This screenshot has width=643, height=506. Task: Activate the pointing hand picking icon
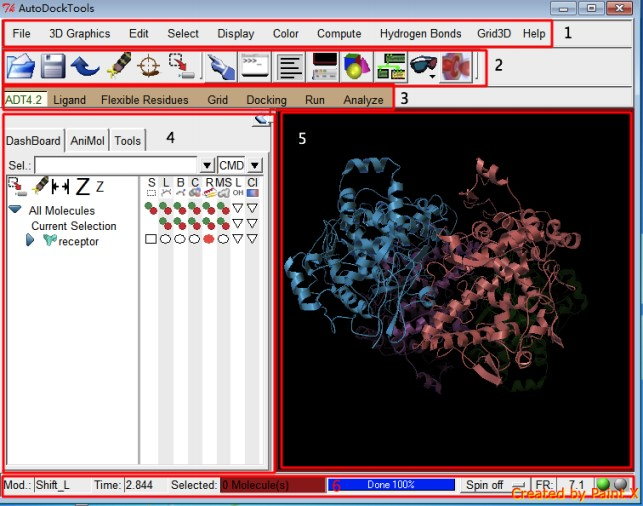pos(221,66)
